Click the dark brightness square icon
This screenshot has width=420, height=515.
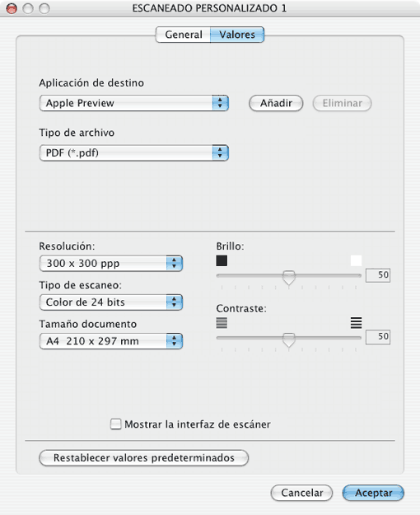[222, 261]
